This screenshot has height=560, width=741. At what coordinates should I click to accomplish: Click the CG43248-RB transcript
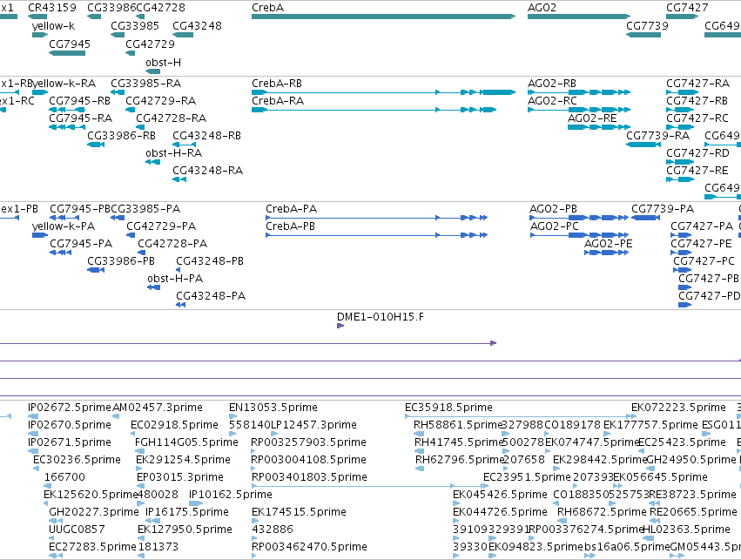click(x=185, y=144)
